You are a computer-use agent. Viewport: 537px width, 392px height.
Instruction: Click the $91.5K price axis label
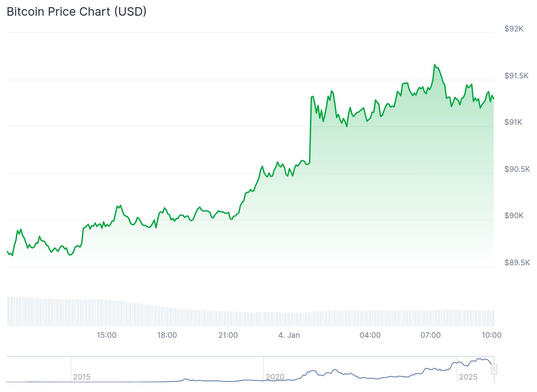click(516, 76)
